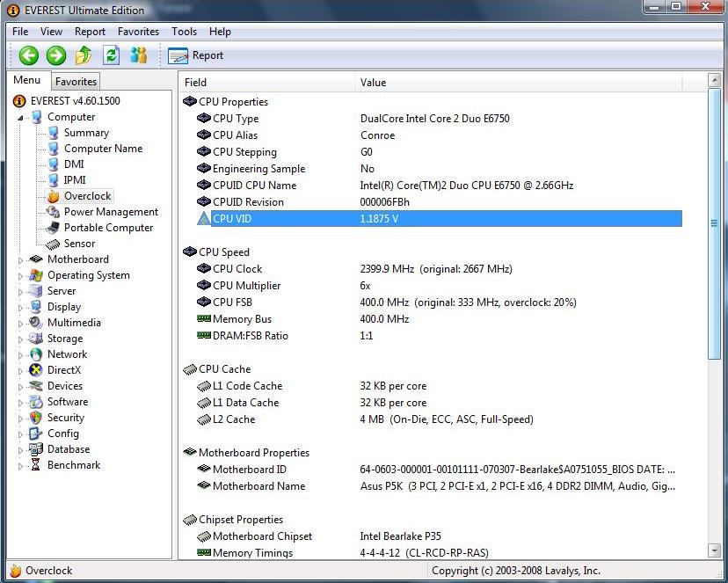This screenshot has height=583, width=728.
Task: Click the Devices icon in tree
Action: (x=36, y=386)
